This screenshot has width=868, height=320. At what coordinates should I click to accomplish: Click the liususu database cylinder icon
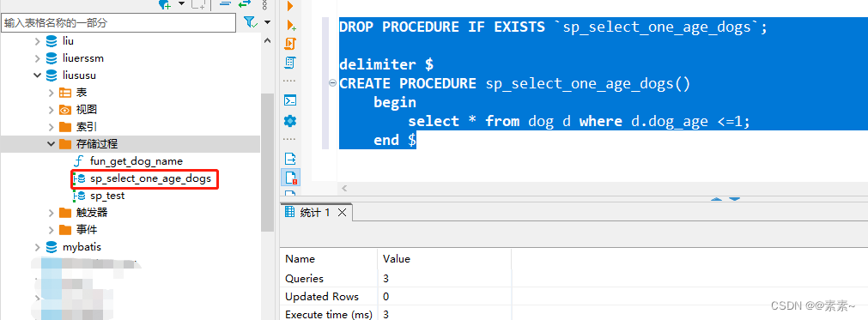click(52, 75)
